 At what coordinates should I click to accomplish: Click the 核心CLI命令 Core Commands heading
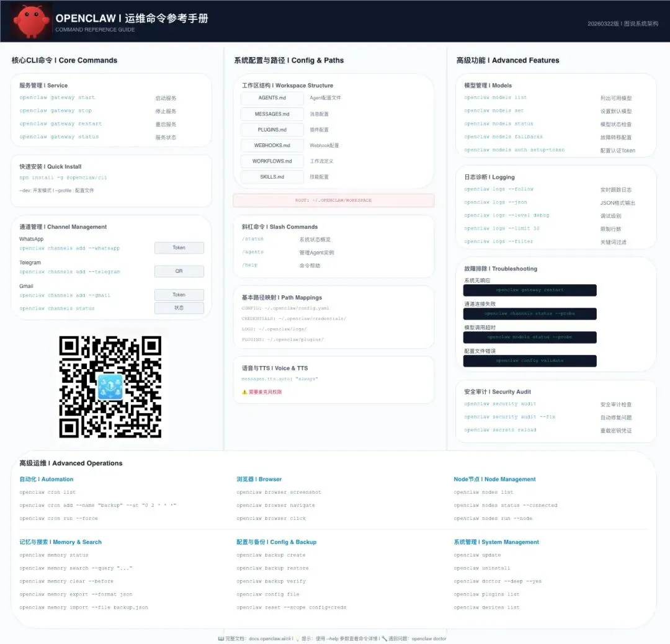click(x=64, y=60)
